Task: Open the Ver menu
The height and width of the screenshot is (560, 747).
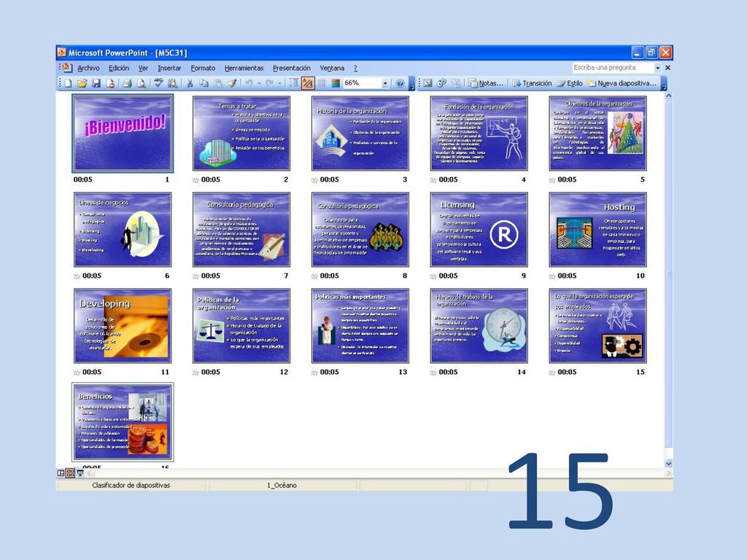Action: click(143, 68)
